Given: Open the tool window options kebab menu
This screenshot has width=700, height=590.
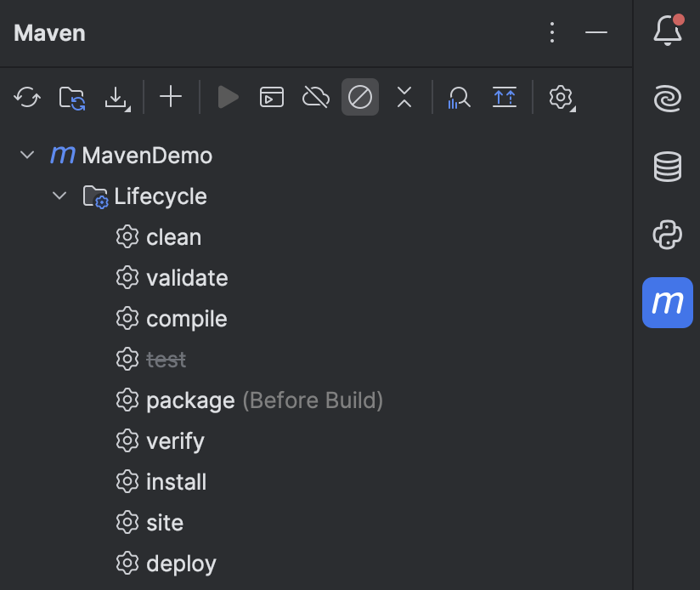Looking at the screenshot, I should click(x=551, y=32).
